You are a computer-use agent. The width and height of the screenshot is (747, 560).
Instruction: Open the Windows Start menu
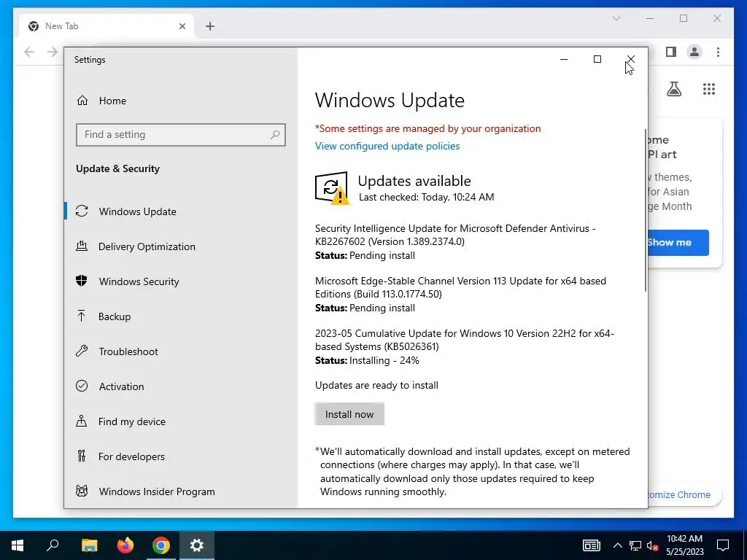click(18, 545)
